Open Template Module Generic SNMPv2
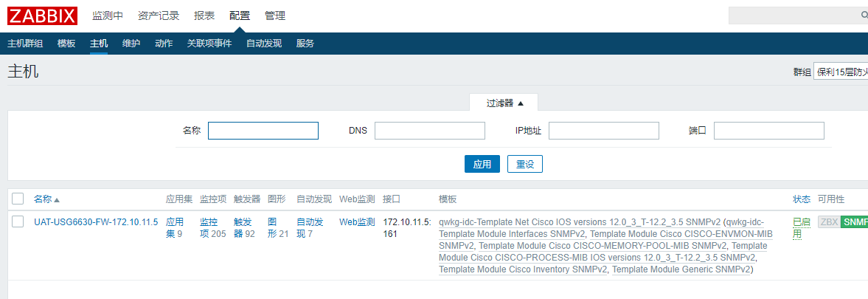Viewport: 868px width, 299px height. [681, 269]
